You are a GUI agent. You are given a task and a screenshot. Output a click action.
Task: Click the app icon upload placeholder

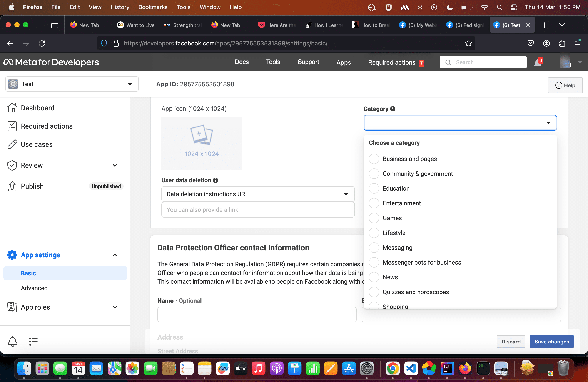(202, 143)
